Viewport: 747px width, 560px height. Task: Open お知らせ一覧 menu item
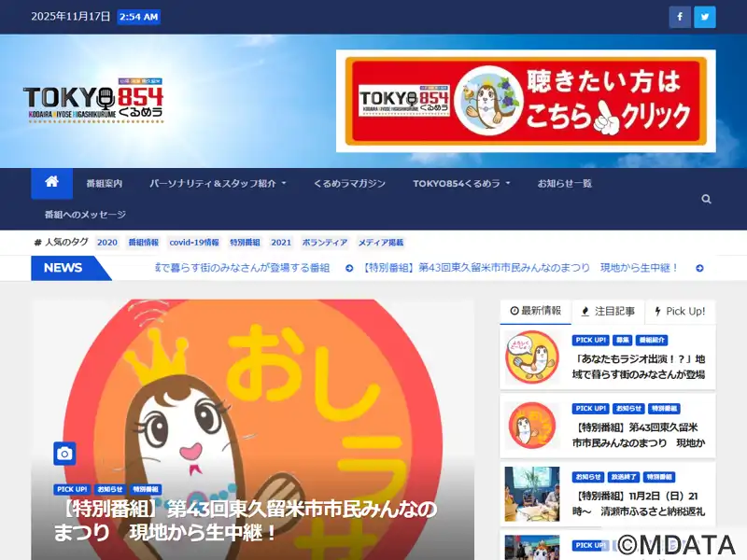[565, 183]
